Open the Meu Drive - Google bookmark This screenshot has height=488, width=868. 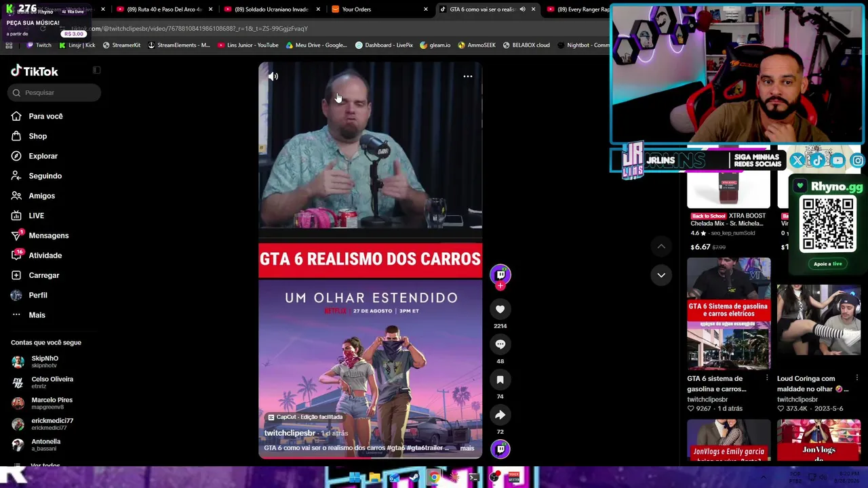click(316, 45)
